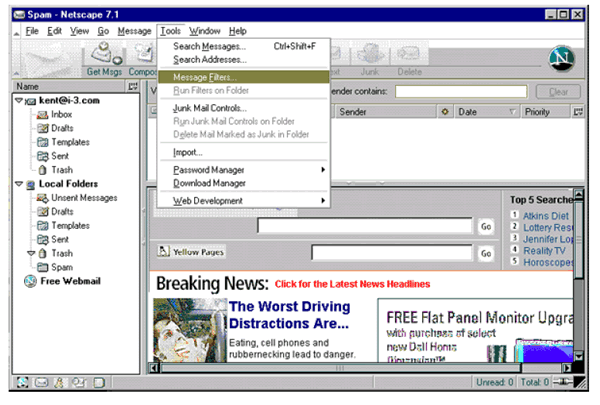Click the Netscape logo throbber icon
The image size is (600, 405).
[x=561, y=58]
